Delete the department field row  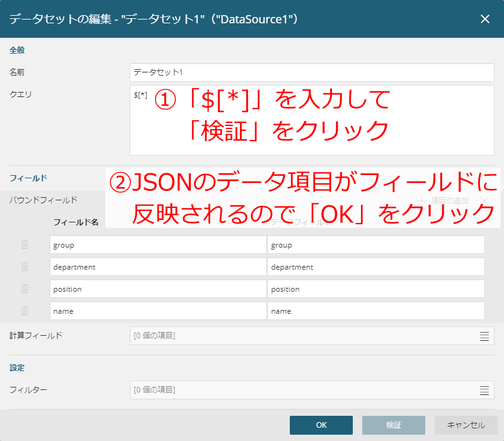[x=25, y=266]
